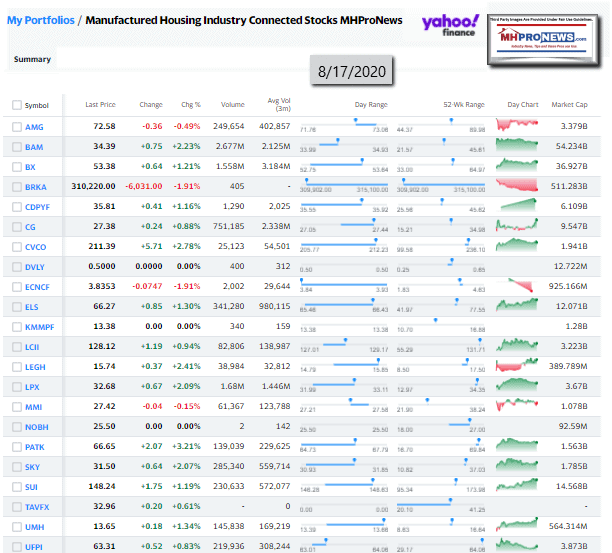
Task: Switch to the Summary tab
Action: click(32, 59)
